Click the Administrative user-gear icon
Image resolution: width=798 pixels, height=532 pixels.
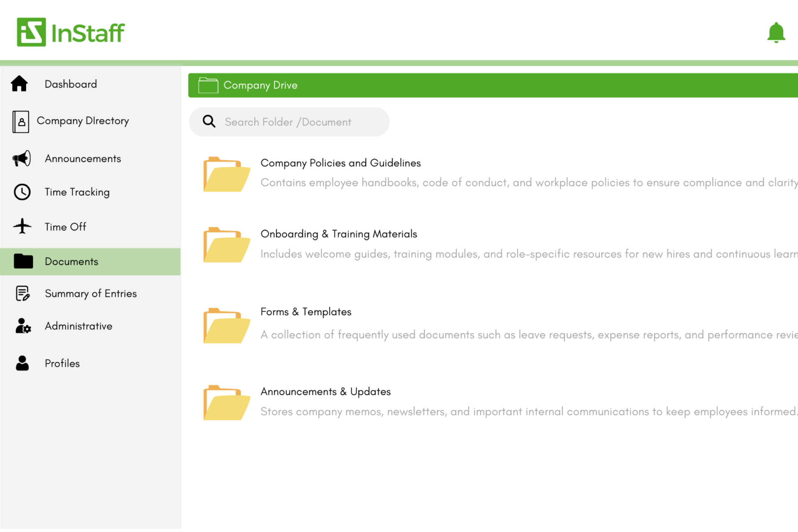[23, 326]
